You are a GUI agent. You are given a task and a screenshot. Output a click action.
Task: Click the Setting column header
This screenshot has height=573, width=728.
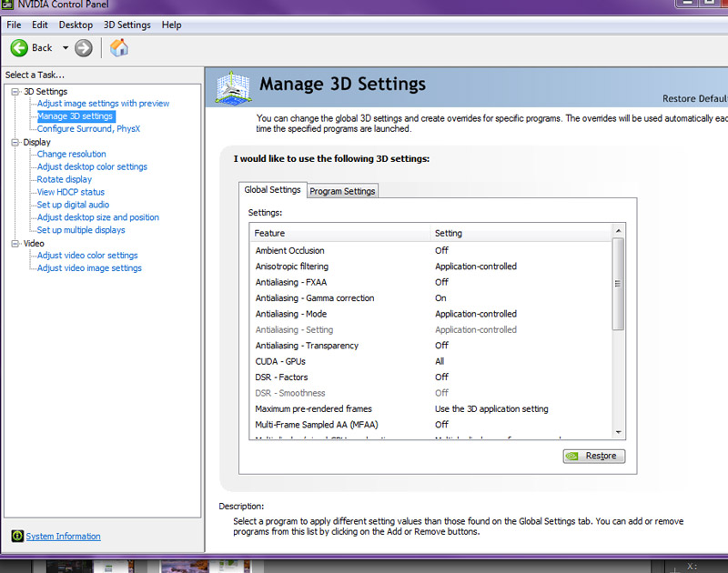pos(521,234)
